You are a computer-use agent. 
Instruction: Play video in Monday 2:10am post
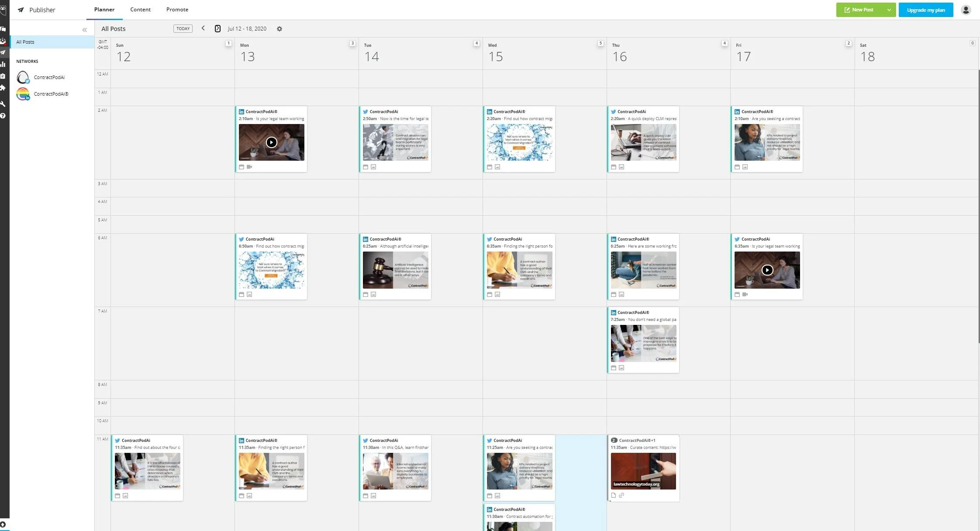click(271, 142)
